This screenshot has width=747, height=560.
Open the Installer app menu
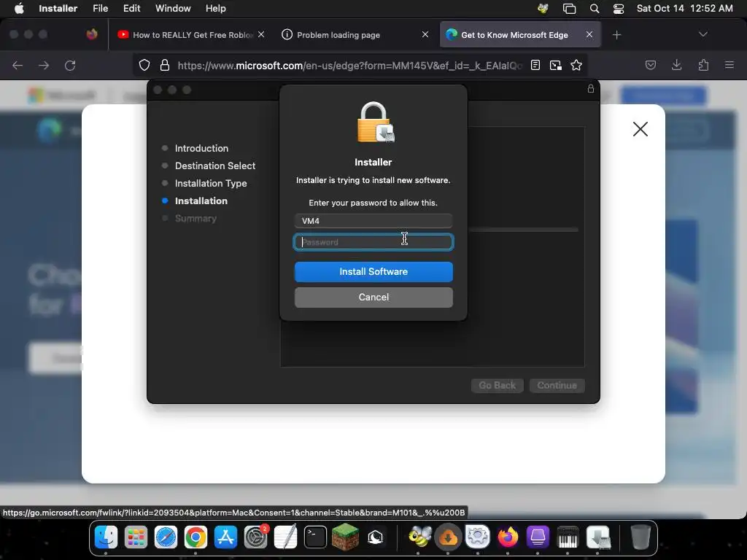(58, 9)
